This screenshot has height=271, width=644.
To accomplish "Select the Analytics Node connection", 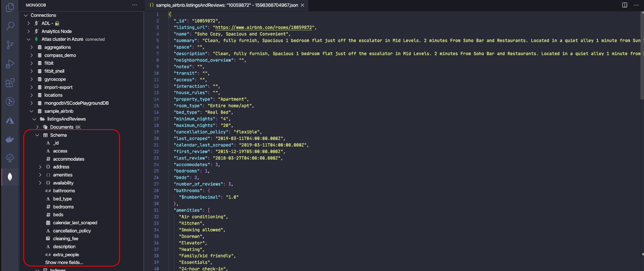I will click(56, 31).
